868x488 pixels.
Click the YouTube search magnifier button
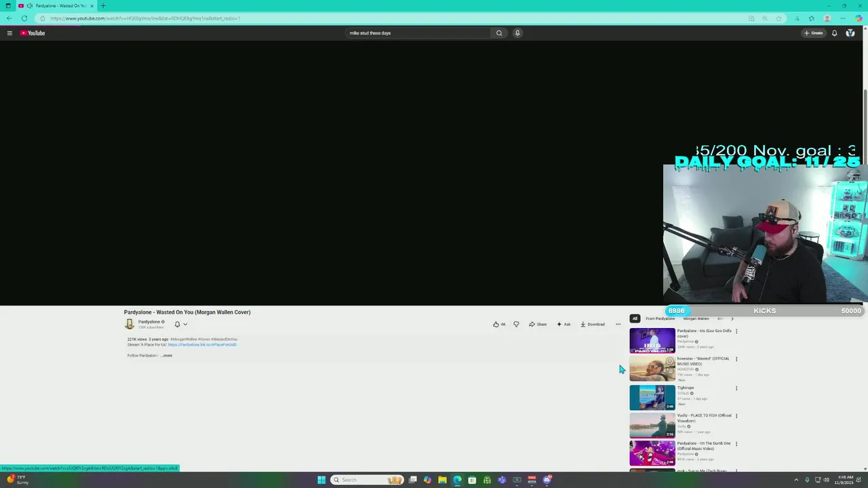499,33
